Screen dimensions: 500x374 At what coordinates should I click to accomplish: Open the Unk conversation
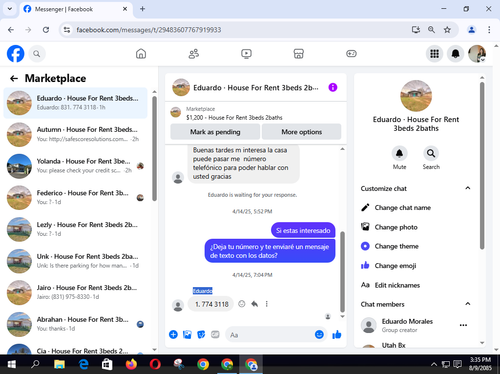coord(75,261)
